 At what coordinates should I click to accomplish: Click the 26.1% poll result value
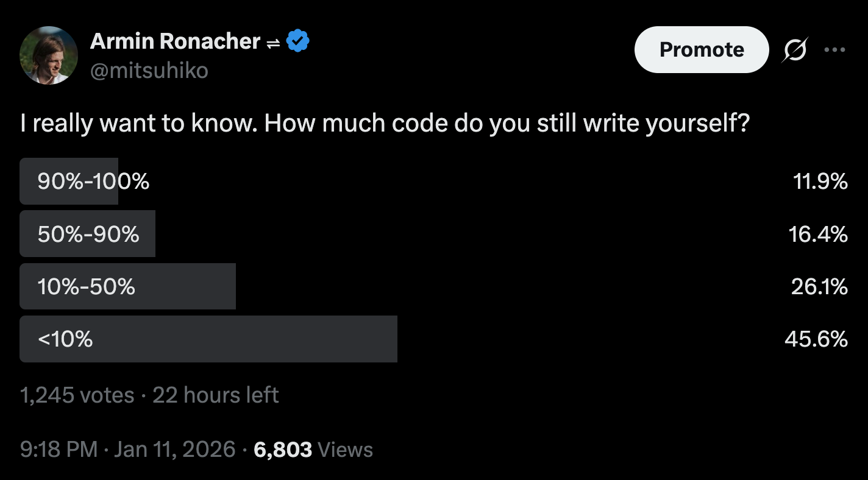(819, 286)
